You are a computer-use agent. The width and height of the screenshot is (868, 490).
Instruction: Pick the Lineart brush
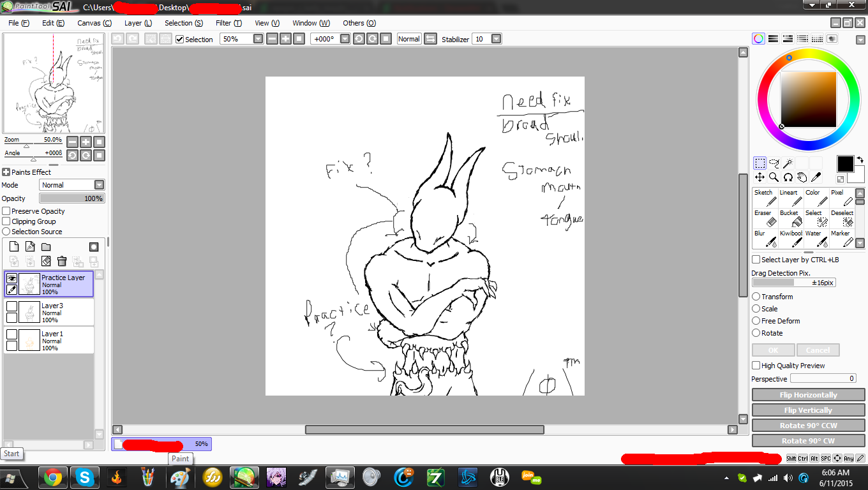point(791,198)
